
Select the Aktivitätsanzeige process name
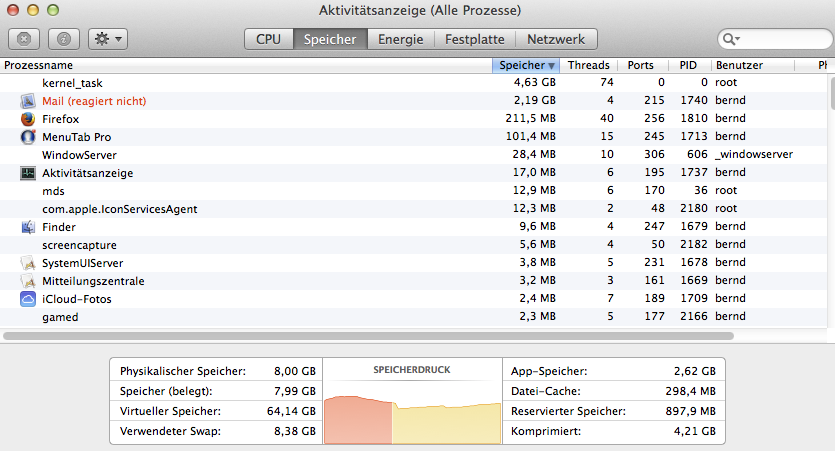88,173
